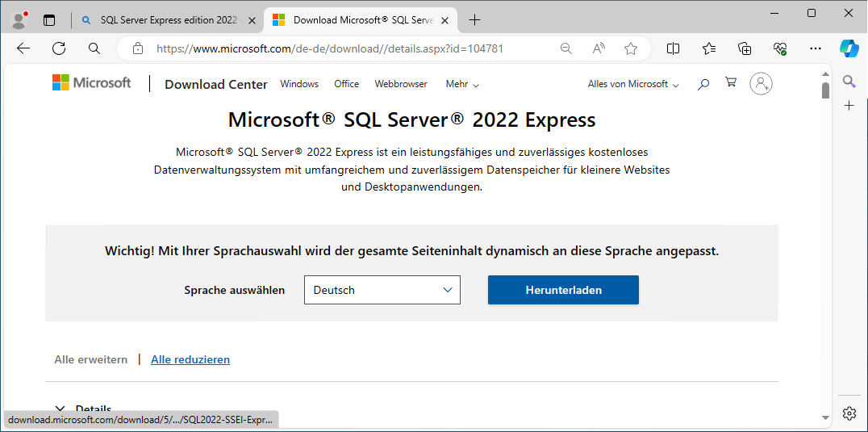
Task: Click the Alle reduzieren link
Action: pos(190,359)
